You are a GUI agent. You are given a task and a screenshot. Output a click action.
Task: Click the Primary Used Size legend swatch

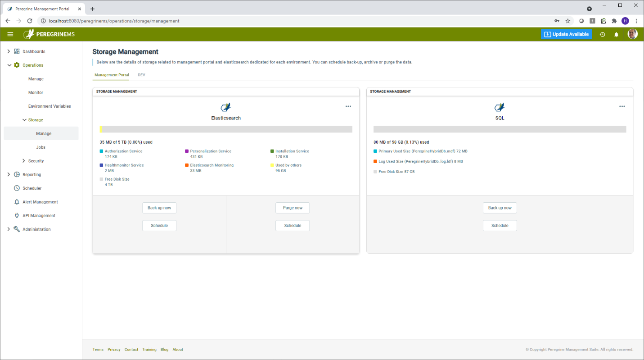point(375,151)
